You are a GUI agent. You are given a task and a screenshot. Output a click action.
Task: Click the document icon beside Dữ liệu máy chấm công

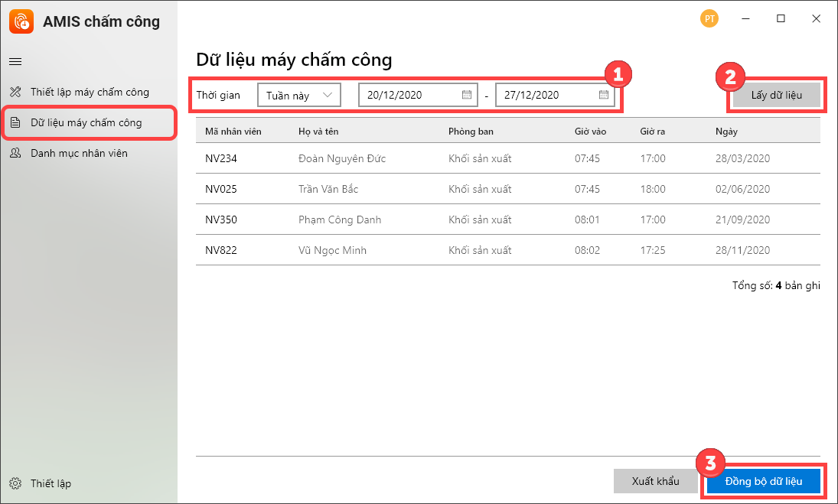15,123
